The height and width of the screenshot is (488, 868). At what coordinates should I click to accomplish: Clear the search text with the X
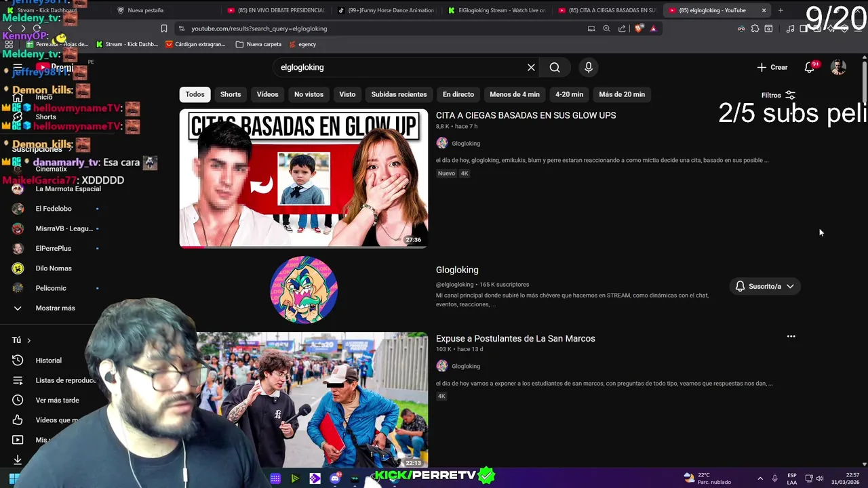click(531, 67)
